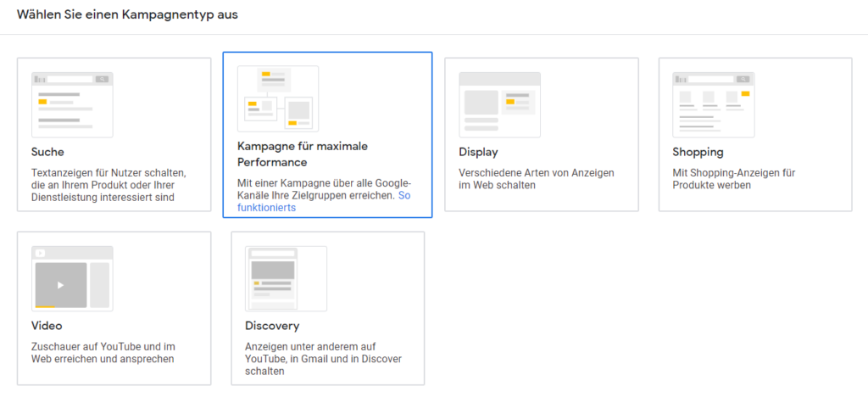Click the 'Kampagne für maximale Performance' title
868x403 pixels.
(x=303, y=154)
